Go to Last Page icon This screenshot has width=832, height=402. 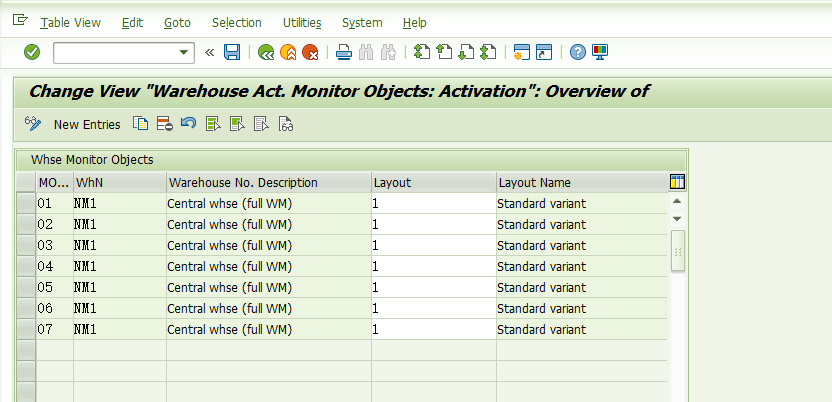pyautogui.click(x=488, y=52)
